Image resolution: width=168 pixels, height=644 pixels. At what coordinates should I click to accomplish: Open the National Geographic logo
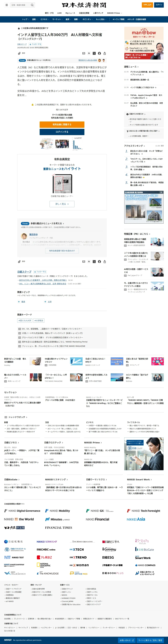click(44, 565)
